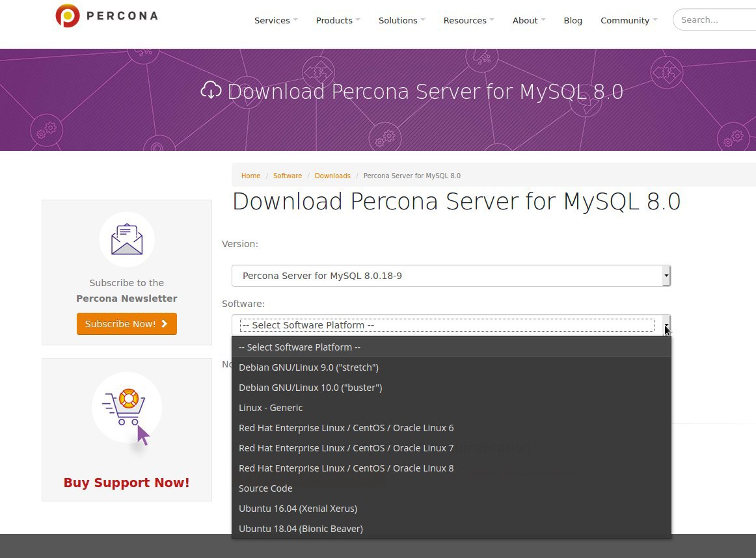Open the Solutions menu

coord(401,20)
